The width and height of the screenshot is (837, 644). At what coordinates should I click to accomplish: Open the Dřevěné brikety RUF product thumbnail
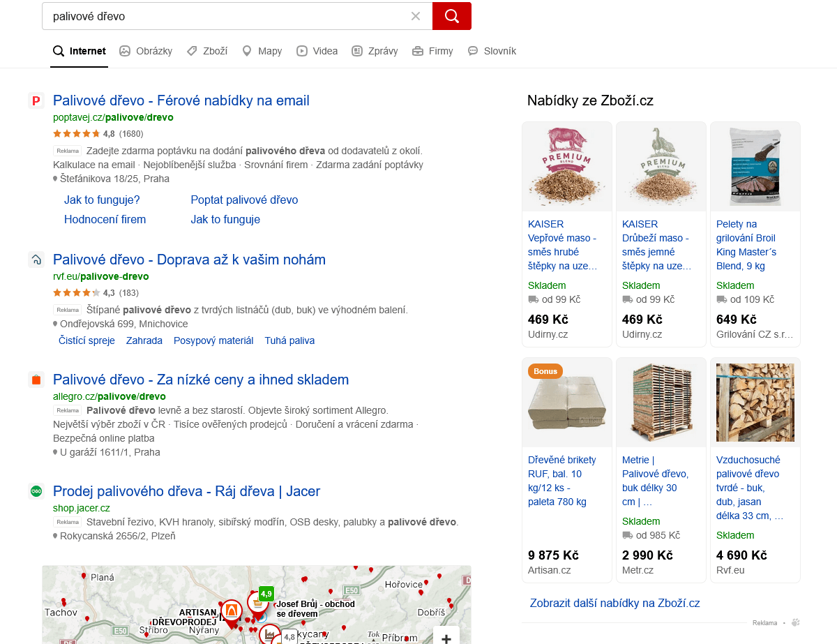(x=566, y=403)
